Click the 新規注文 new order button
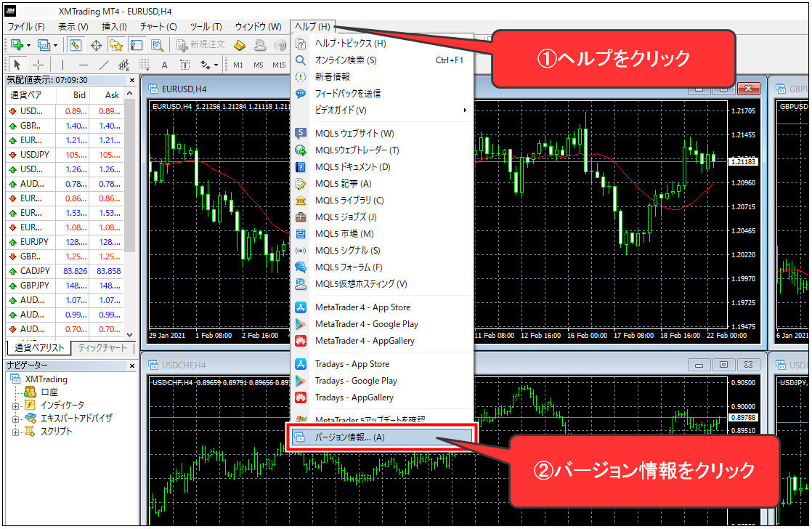 [x=201, y=45]
